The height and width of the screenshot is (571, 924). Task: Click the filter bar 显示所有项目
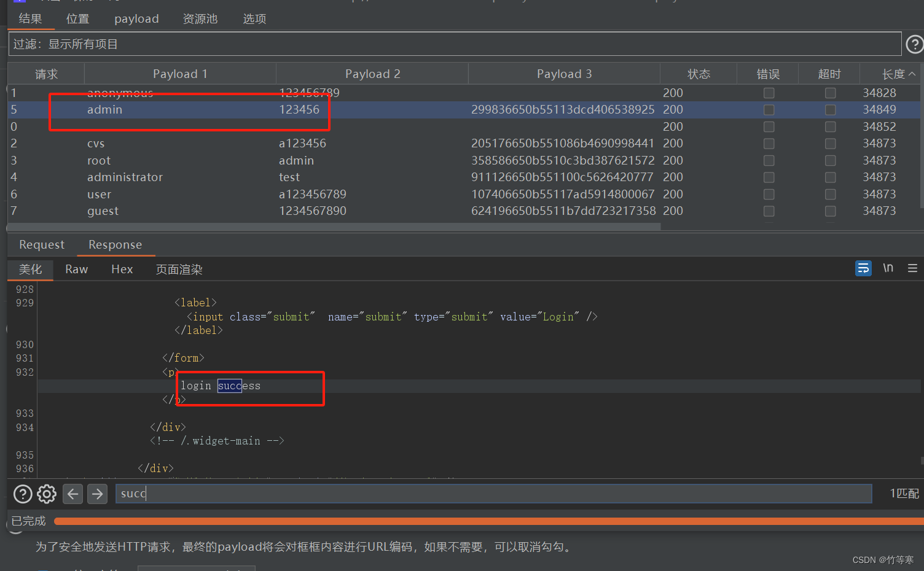click(x=455, y=44)
